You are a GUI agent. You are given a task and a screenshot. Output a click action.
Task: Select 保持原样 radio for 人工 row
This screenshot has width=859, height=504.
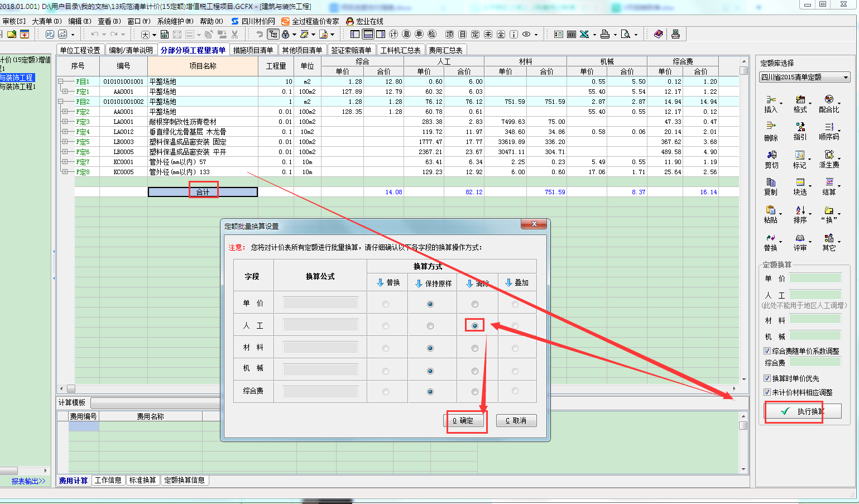pyautogui.click(x=430, y=326)
